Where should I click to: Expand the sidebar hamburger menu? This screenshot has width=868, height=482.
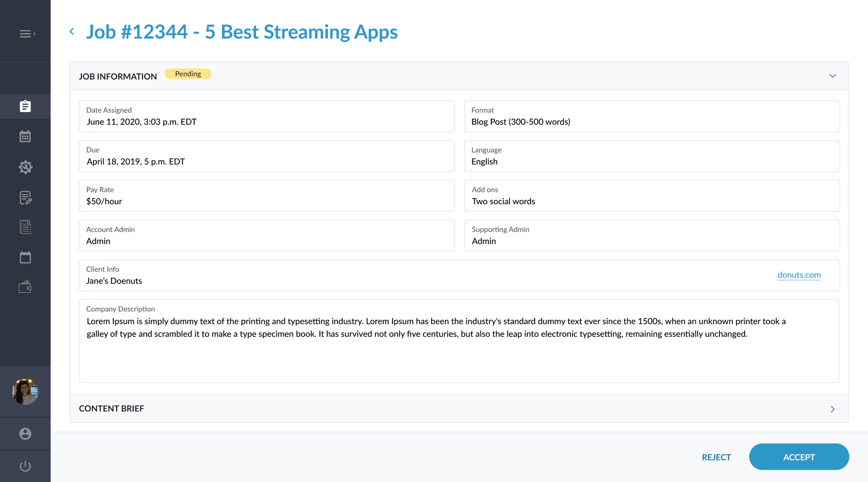tap(26, 34)
